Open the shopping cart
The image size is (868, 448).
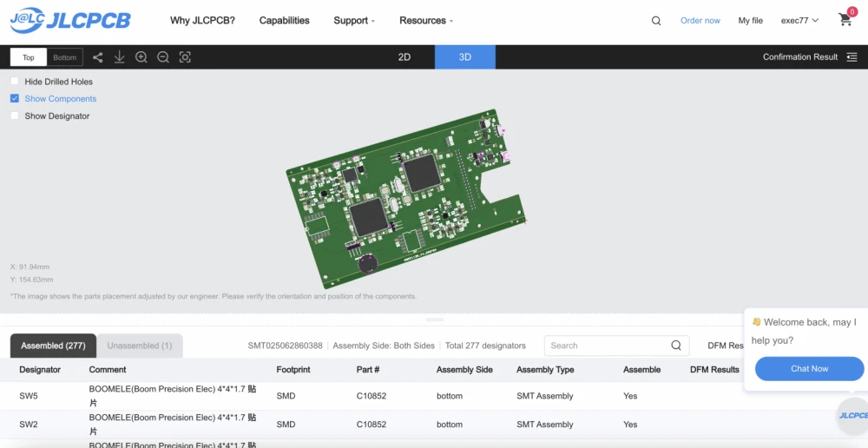(845, 20)
